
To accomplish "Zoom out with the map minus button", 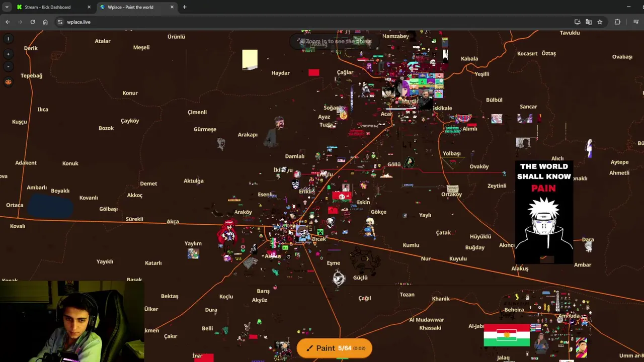I will coord(8,66).
